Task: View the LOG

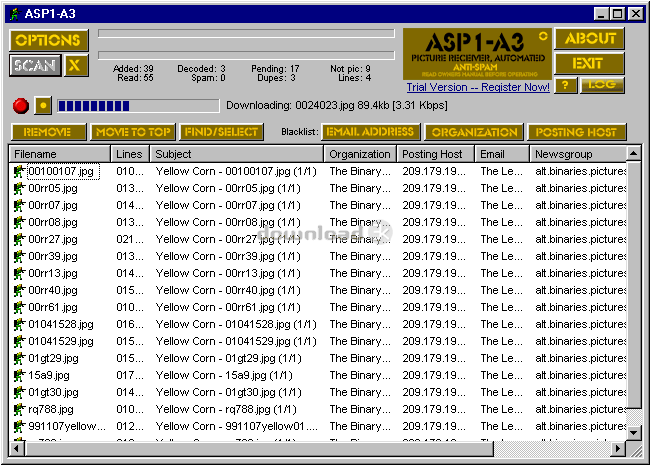Action: [x=601, y=85]
